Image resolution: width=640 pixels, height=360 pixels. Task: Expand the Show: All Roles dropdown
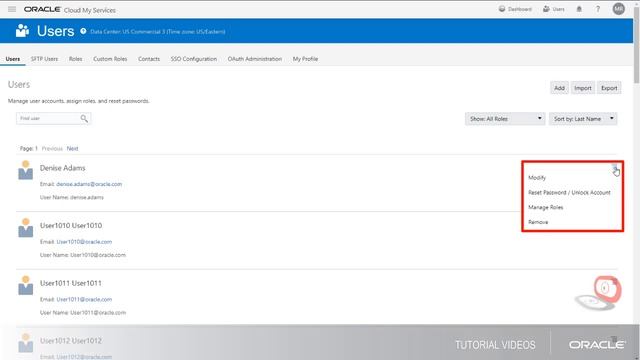tap(505, 119)
